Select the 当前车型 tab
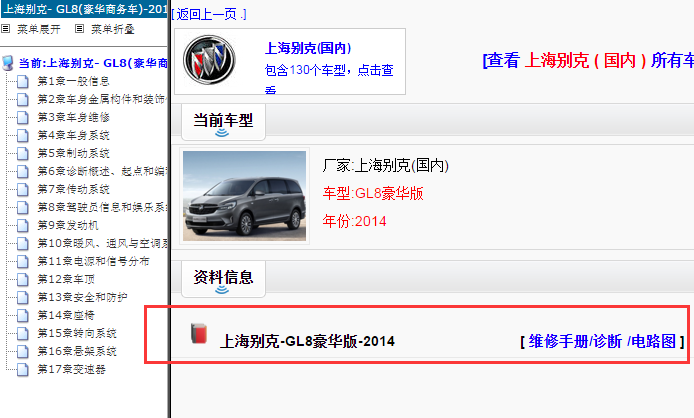The image size is (694, 418). 223,122
